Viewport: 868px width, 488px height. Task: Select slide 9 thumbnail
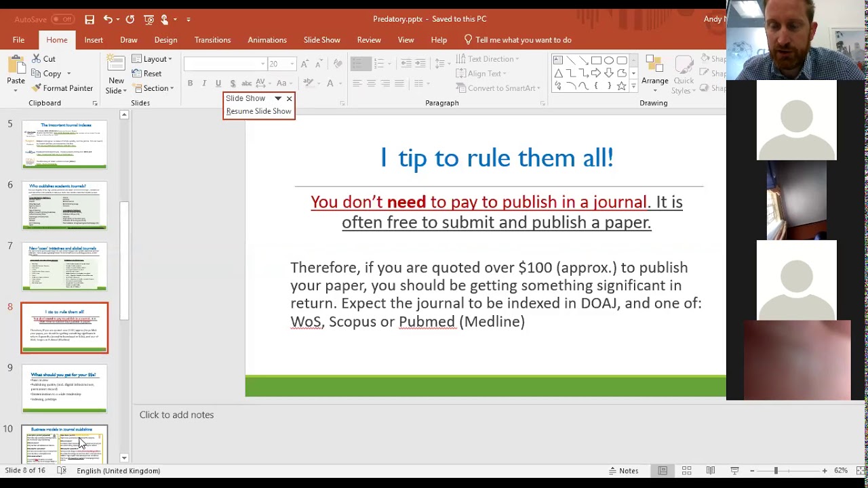coord(64,388)
